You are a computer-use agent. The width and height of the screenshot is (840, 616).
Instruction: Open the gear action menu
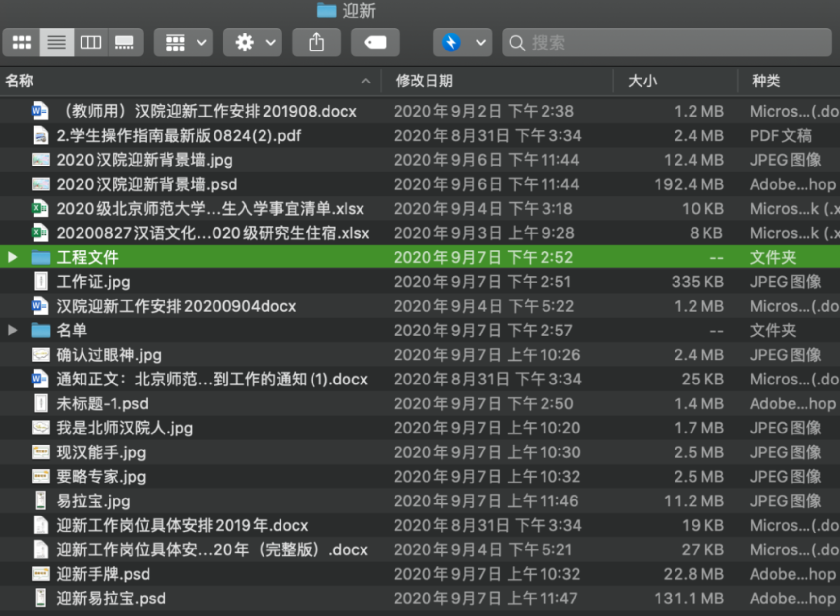click(253, 43)
